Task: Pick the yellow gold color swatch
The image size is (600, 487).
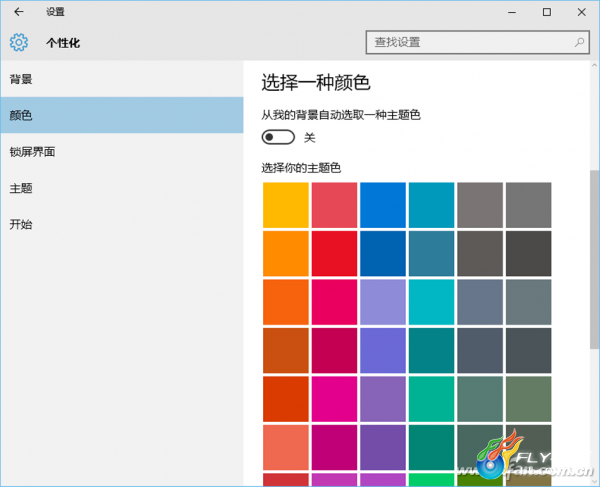Action: (x=286, y=205)
